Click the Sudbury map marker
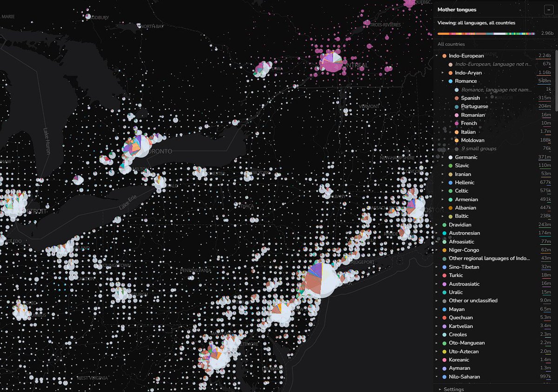558x392 pixels. [x=88, y=16]
